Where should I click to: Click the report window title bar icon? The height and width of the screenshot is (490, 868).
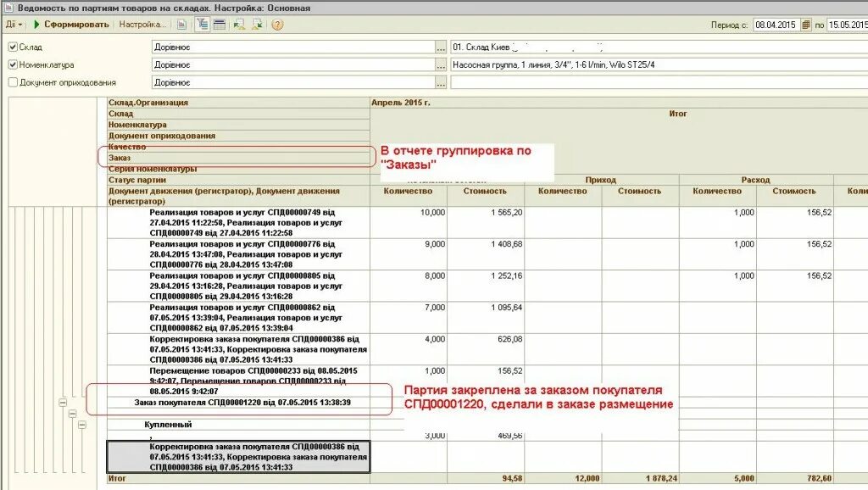point(8,8)
